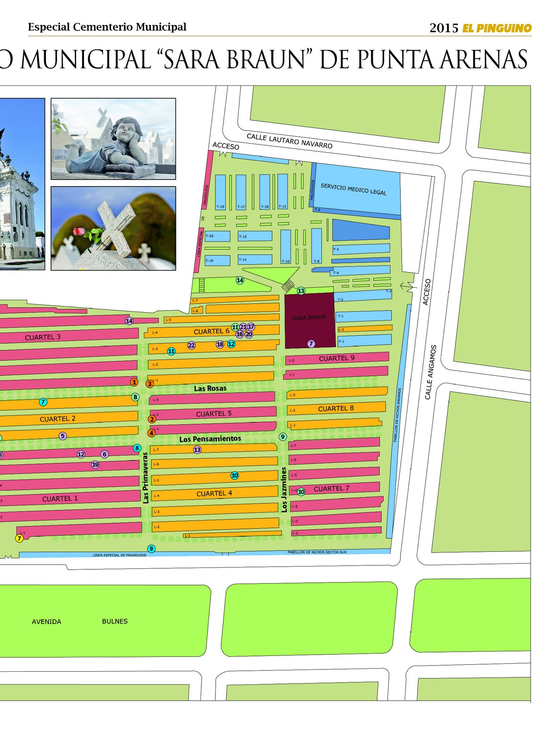Click the CUARTEL 5 label
This screenshot has height=733, width=560.
pyautogui.click(x=214, y=414)
